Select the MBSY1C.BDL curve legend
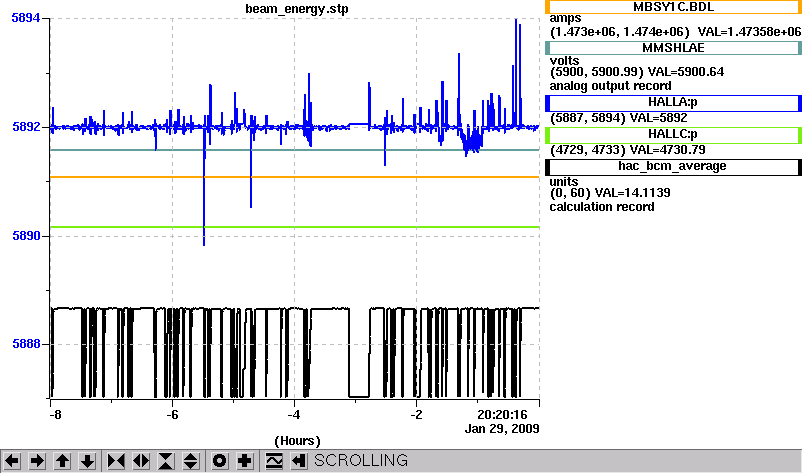The image size is (802, 473). (673, 7)
